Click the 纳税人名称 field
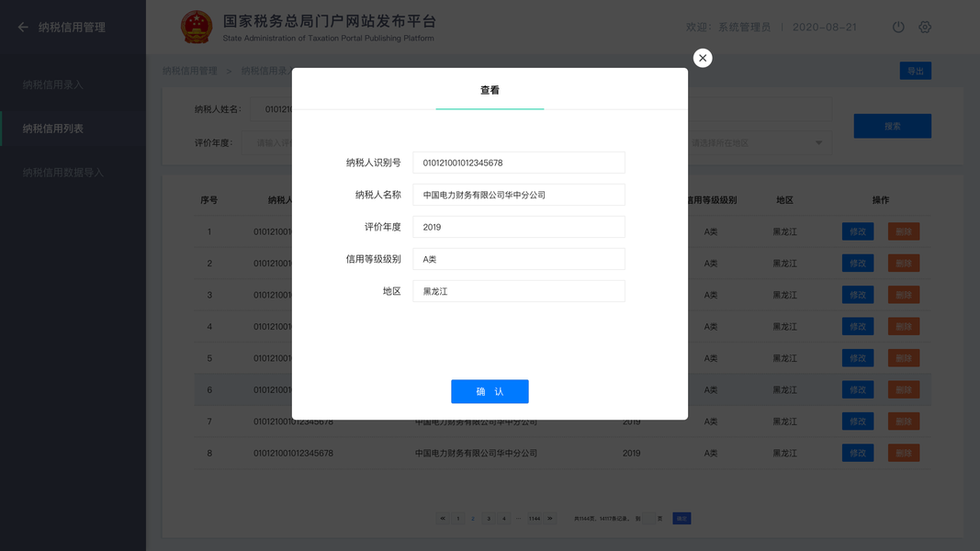Image resolution: width=980 pixels, height=551 pixels. click(x=519, y=195)
